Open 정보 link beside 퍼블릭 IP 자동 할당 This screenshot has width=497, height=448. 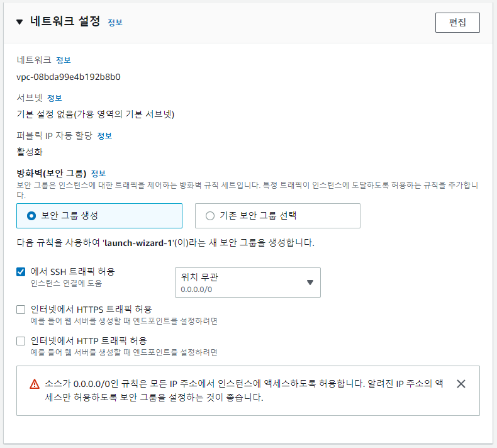(x=104, y=136)
